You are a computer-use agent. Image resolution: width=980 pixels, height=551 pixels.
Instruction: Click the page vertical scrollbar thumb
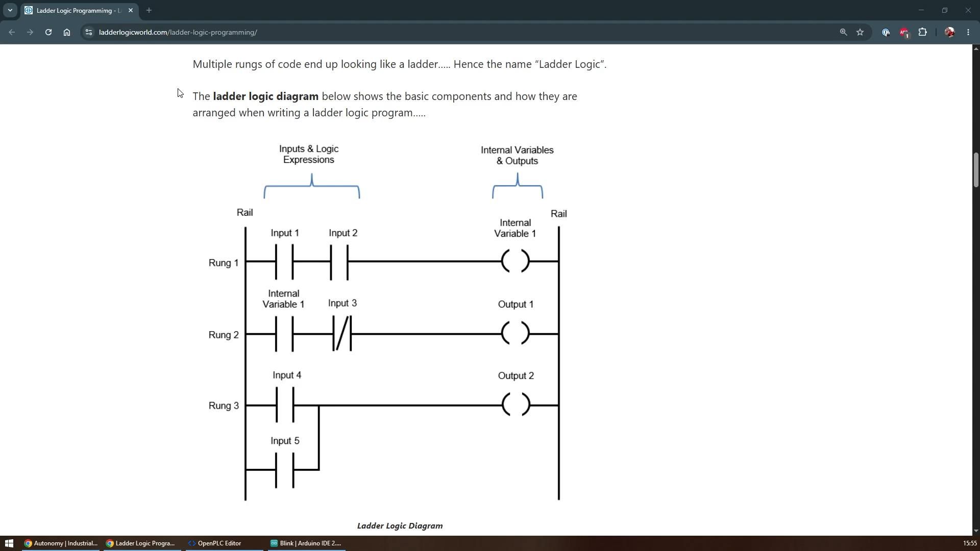[976, 169]
